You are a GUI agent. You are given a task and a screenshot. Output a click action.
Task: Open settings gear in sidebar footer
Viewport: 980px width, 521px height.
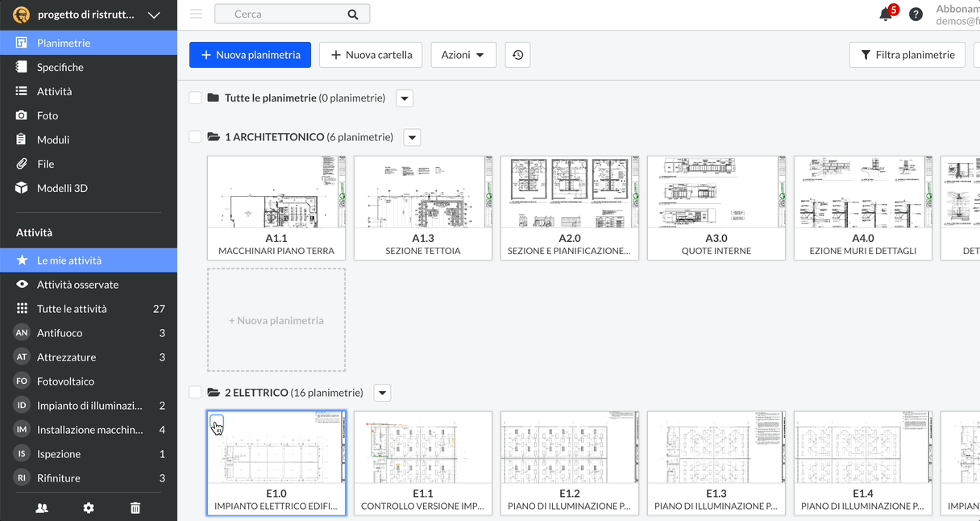89,507
